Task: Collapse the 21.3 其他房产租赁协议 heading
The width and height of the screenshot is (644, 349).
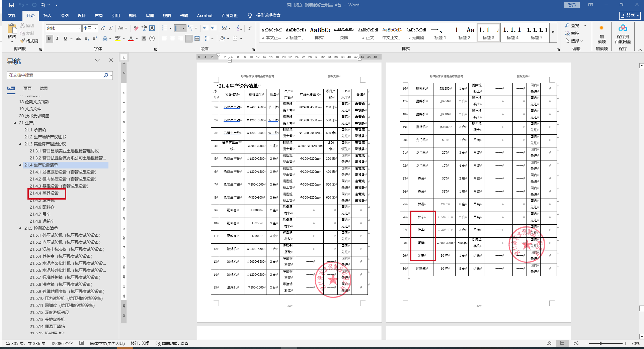Action: 20,144
